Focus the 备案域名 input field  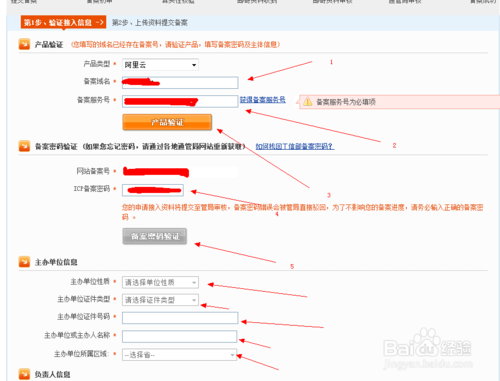pos(180,82)
